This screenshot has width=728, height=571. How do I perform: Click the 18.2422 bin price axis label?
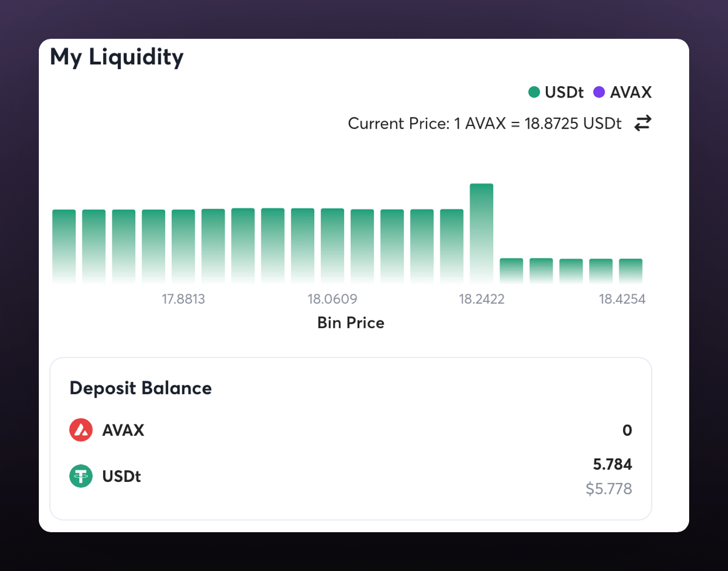482,299
